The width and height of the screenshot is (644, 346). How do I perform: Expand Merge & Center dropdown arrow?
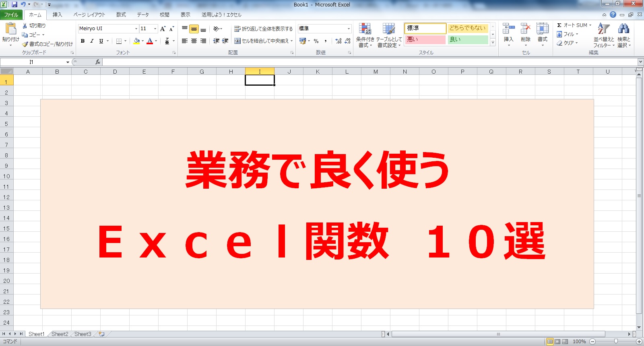291,41
